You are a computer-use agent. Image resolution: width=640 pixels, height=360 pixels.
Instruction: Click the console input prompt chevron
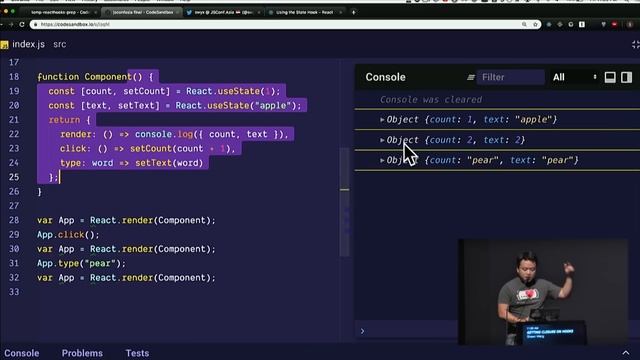point(362,331)
